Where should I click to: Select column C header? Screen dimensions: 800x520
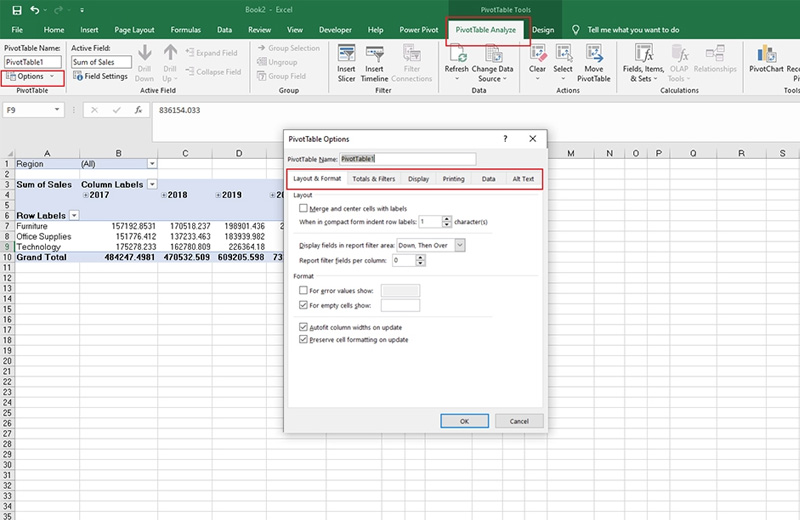[x=185, y=153]
